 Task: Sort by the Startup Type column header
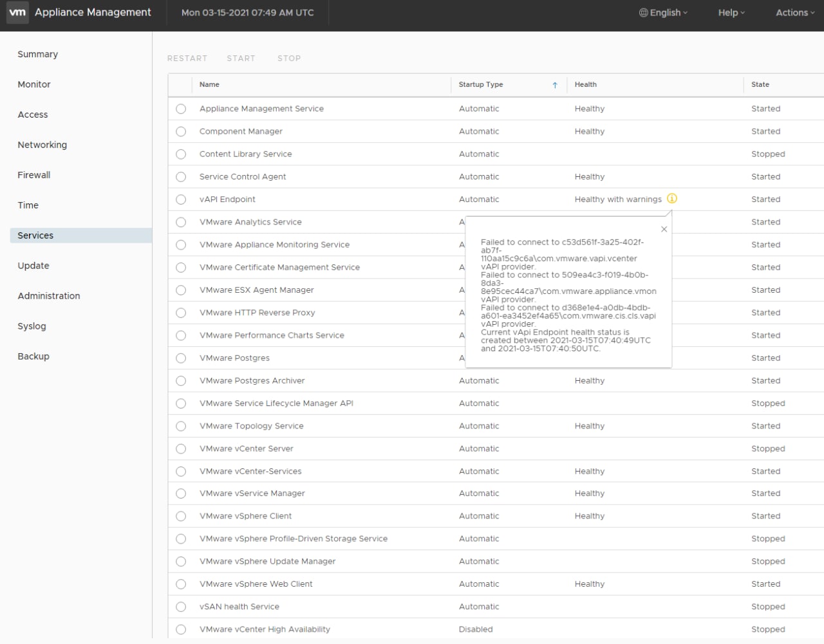click(481, 84)
